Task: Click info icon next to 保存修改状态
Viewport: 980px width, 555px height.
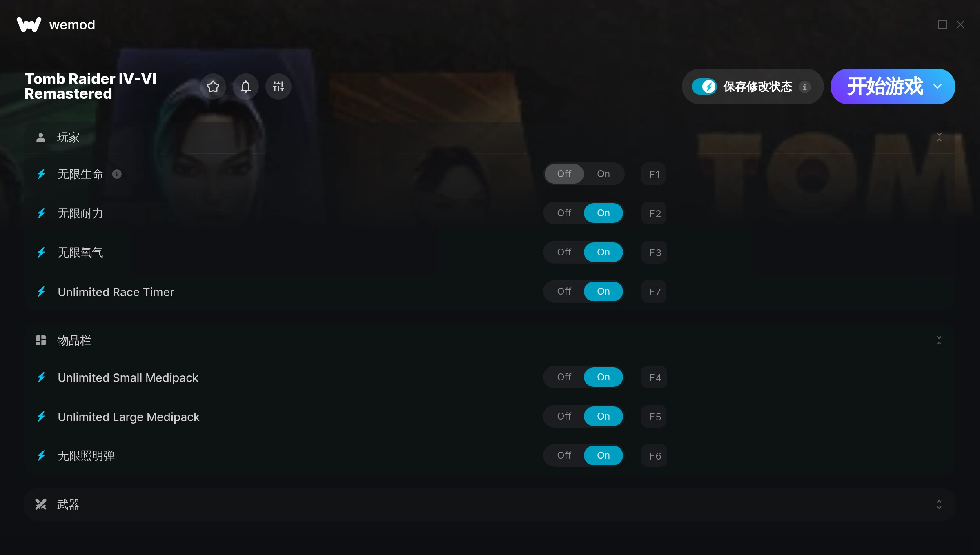Action: click(x=805, y=87)
